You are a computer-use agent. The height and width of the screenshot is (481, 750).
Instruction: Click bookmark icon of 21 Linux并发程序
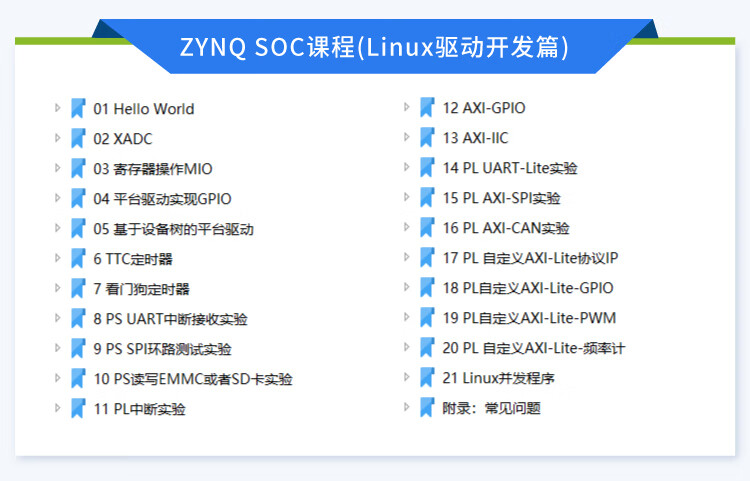point(427,378)
